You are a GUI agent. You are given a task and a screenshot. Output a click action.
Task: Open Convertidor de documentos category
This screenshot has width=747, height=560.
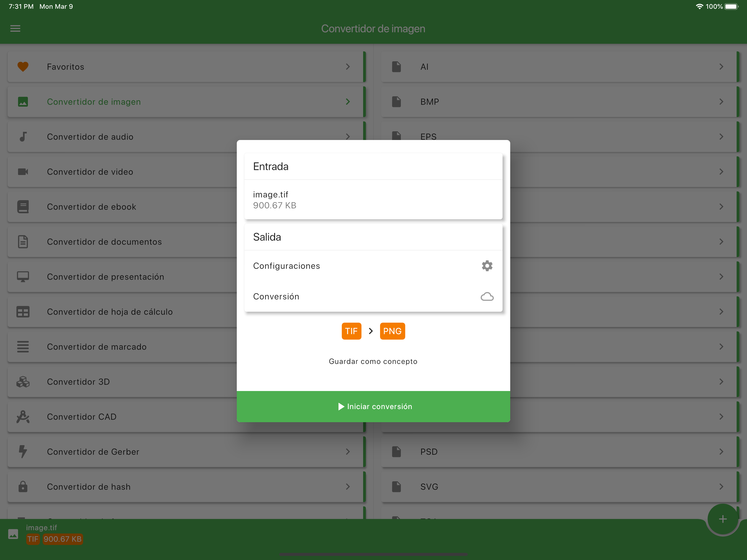tap(104, 242)
